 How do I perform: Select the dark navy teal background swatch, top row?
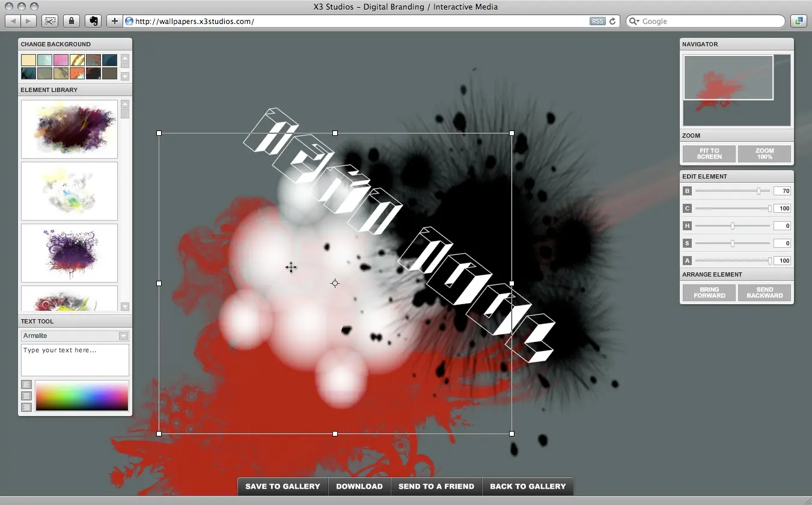coord(109,60)
